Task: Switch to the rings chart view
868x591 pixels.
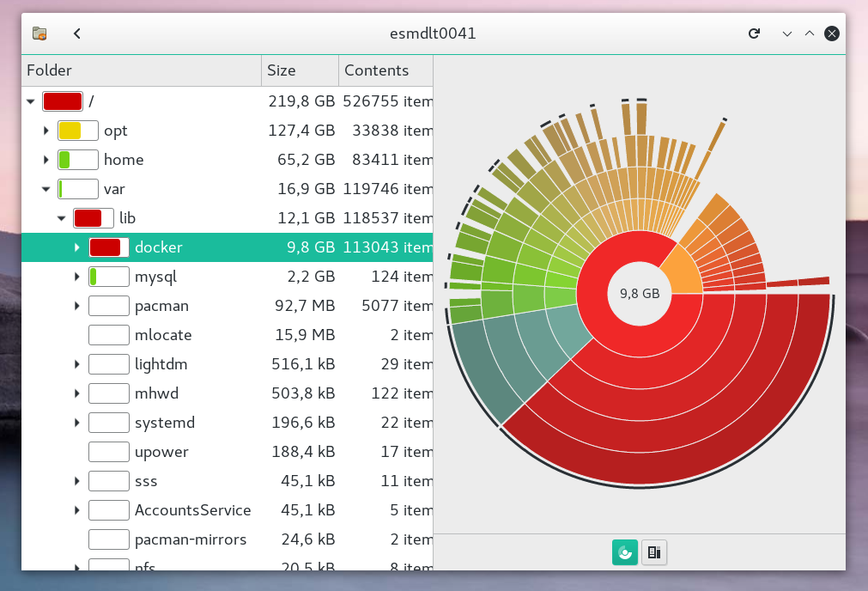Action: point(625,552)
